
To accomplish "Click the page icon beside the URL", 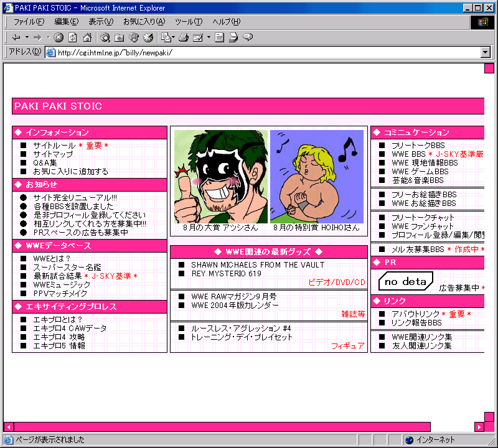I will (51, 52).
